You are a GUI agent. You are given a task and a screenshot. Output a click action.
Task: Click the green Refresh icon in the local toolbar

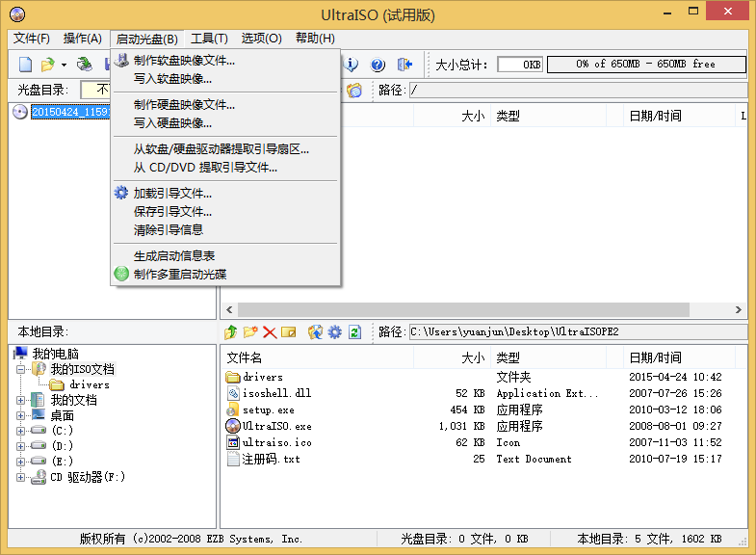[354, 331]
